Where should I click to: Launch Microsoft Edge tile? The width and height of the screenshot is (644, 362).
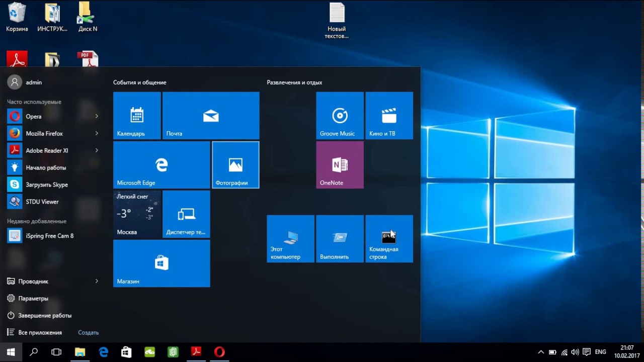coord(162,165)
